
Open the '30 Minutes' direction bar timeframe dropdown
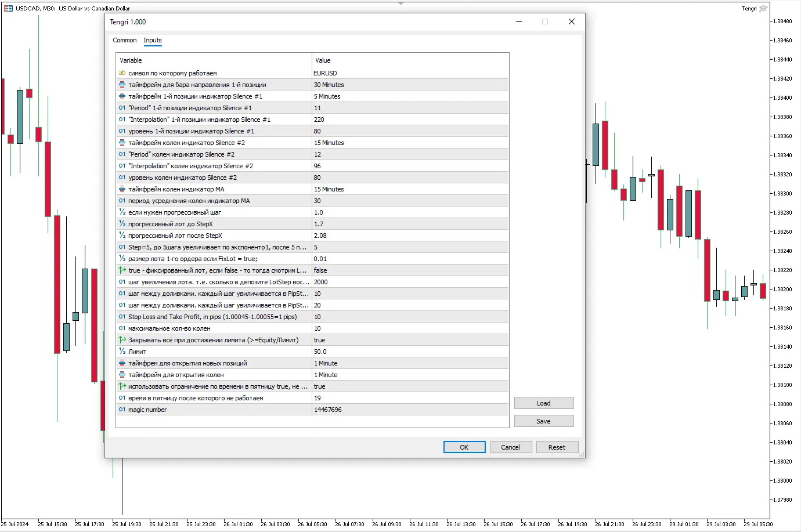410,85
